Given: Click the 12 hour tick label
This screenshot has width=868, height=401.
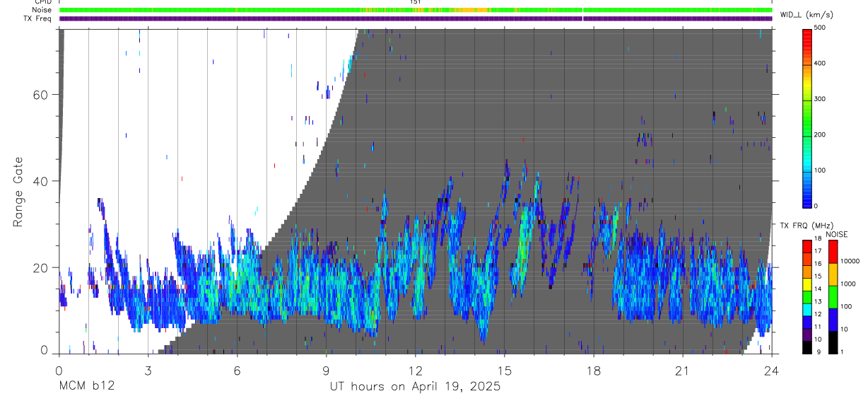Looking at the screenshot, I should [416, 371].
